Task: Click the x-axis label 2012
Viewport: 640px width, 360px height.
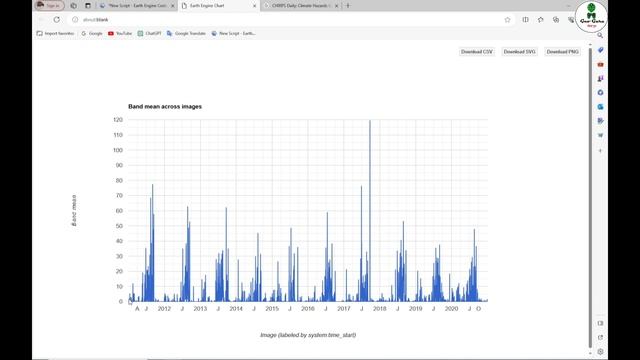Action: [164, 309]
